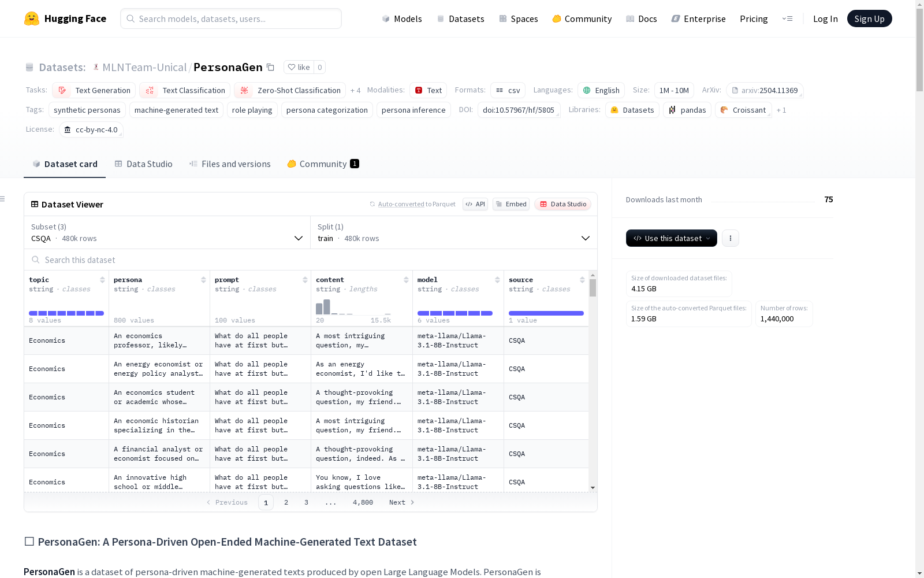Open the MLNTeam-Unical organization link

coord(144,67)
